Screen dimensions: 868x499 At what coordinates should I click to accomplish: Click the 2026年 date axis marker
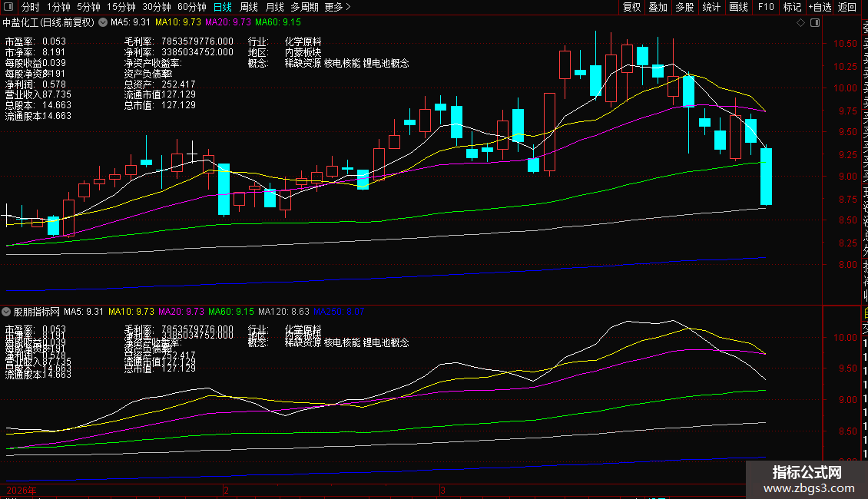(x=22, y=490)
